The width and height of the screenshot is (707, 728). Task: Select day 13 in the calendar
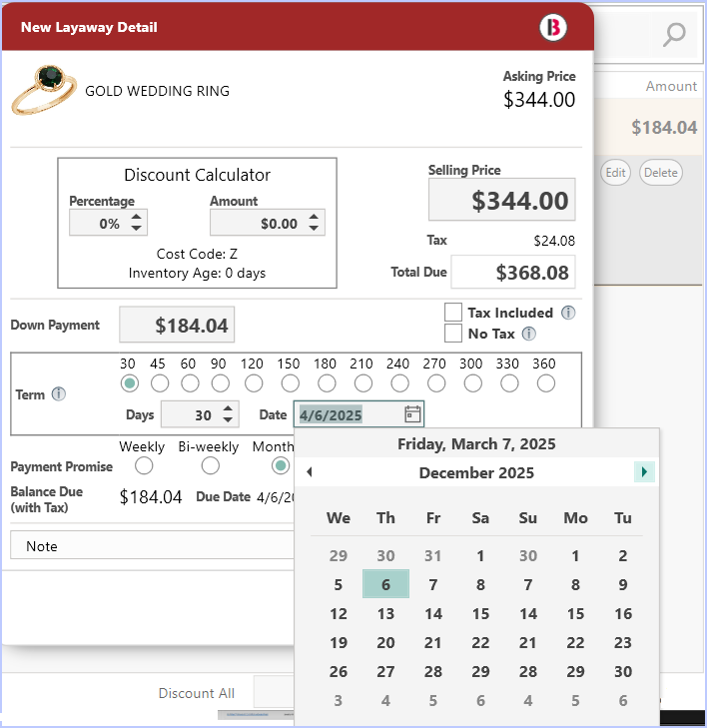point(385,613)
